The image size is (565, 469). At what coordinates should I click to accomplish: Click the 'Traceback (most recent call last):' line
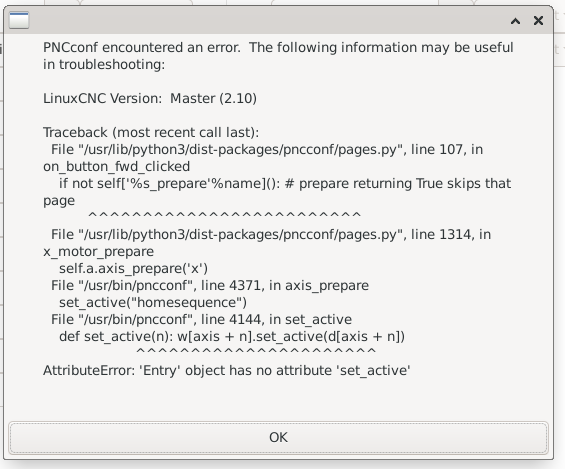(151, 133)
